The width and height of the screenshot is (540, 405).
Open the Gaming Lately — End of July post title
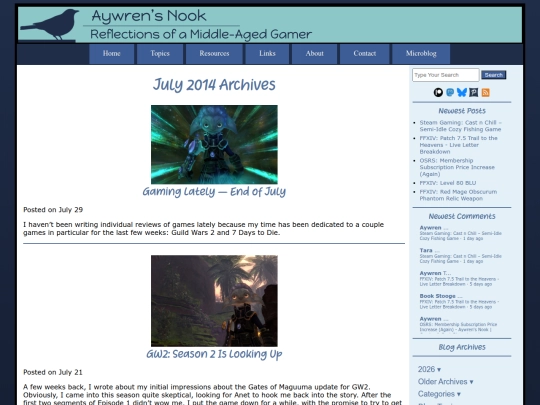click(214, 191)
